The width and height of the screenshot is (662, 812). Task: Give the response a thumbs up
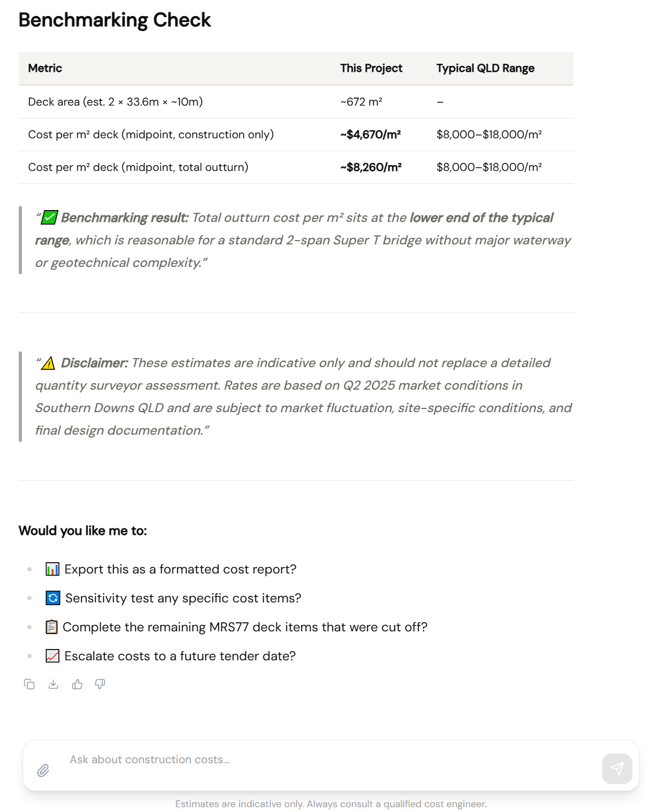(x=77, y=684)
